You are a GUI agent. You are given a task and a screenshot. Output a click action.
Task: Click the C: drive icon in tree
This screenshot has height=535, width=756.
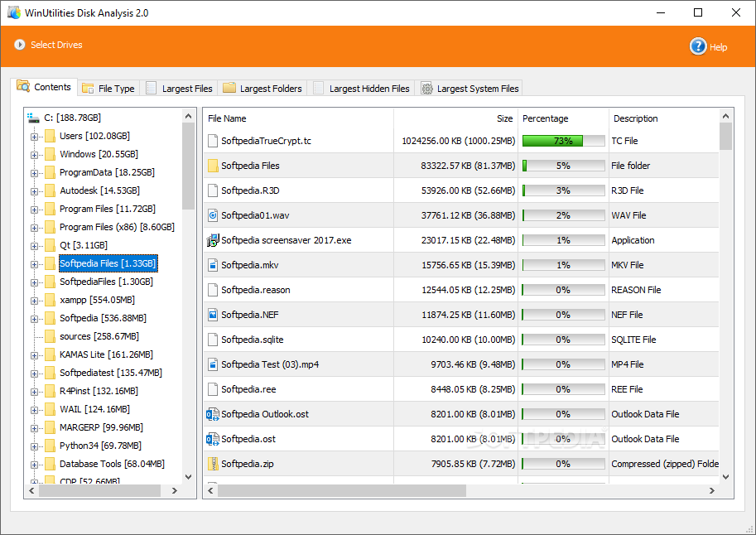point(33,118)
